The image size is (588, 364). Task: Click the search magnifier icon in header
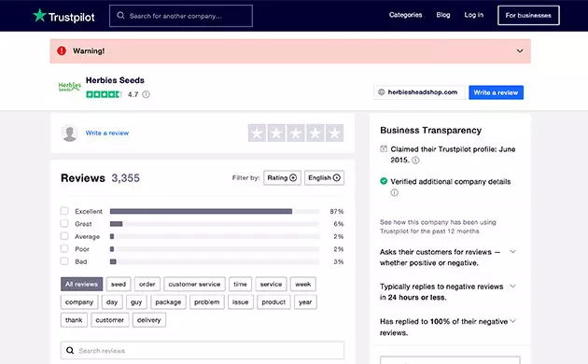[120, 15]
